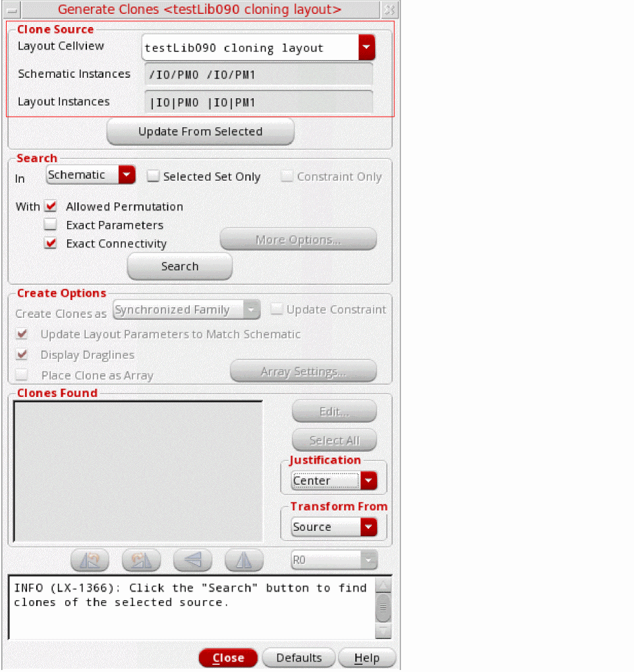The width and height of the screenshot is (634, 672).
Task: Close the Generate Clones window via X
Action: (389, 9)
